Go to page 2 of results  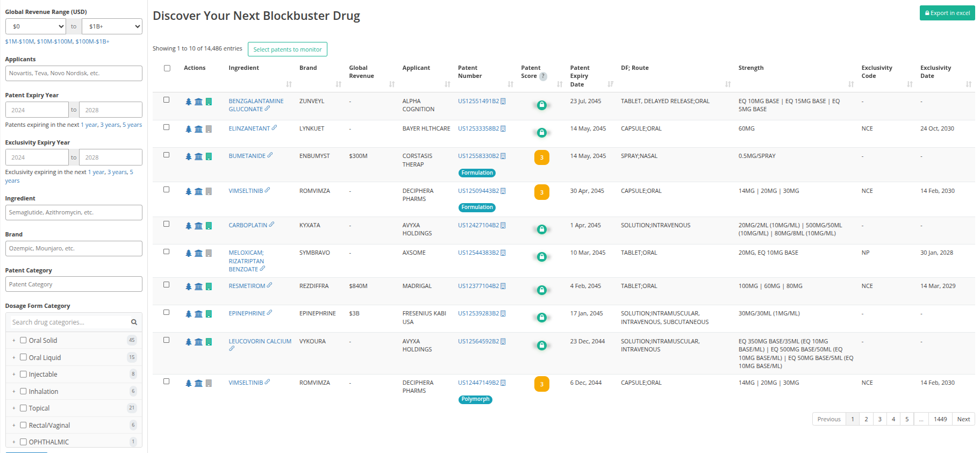(x=865, y=419)
